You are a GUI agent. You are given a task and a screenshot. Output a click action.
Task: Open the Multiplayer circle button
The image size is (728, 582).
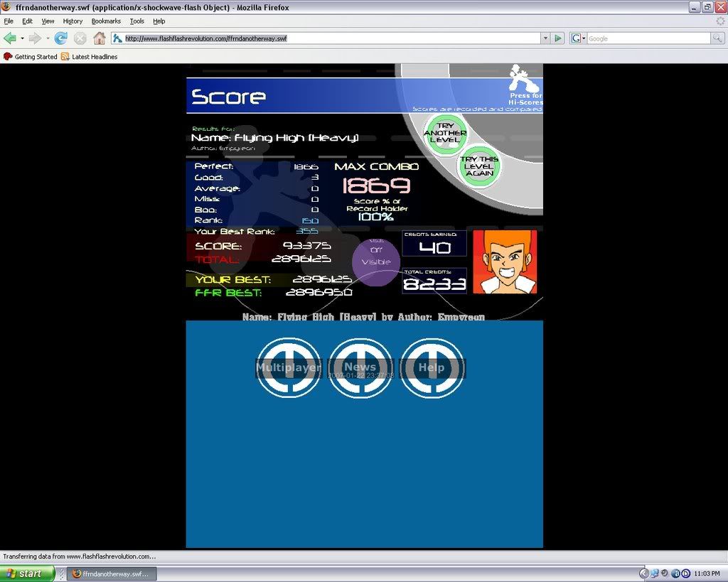pos(288,367)
